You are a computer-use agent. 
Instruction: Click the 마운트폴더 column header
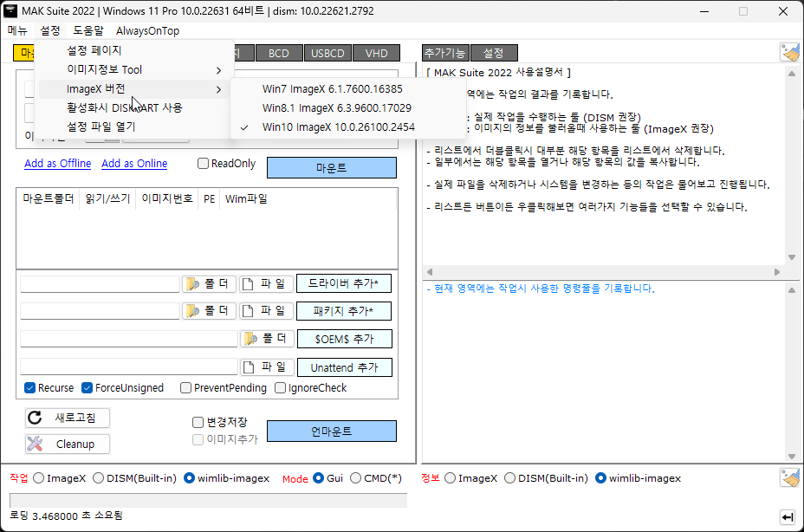(49, 199)
